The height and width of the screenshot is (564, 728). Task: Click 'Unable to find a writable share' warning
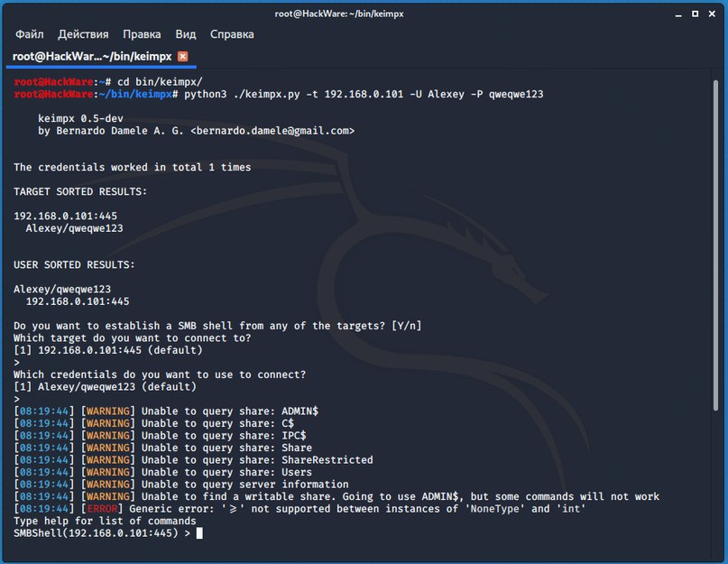point(336,496)
